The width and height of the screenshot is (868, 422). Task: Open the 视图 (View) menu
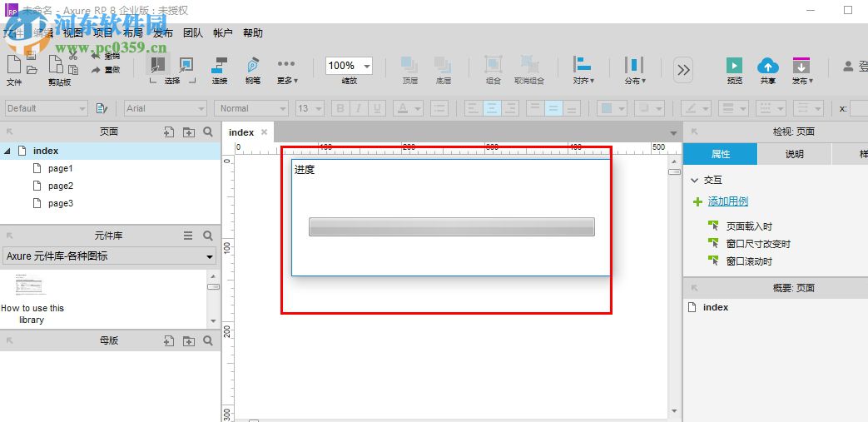point(73,32)
